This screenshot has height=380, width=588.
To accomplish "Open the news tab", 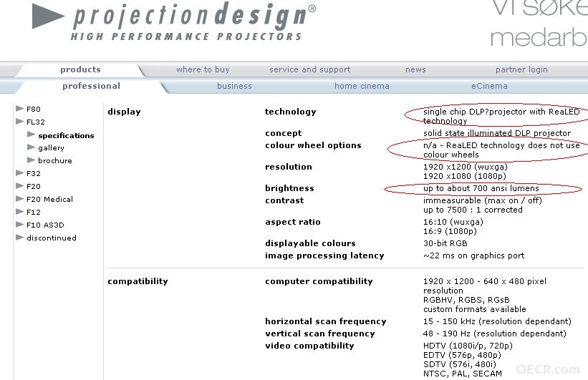I will 415,69.
